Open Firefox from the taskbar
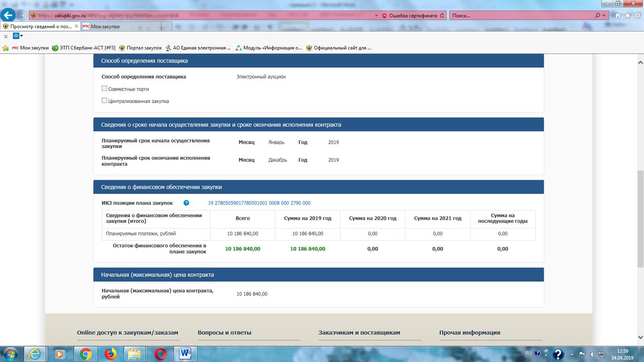644x362 pixels. pos(110,354)
